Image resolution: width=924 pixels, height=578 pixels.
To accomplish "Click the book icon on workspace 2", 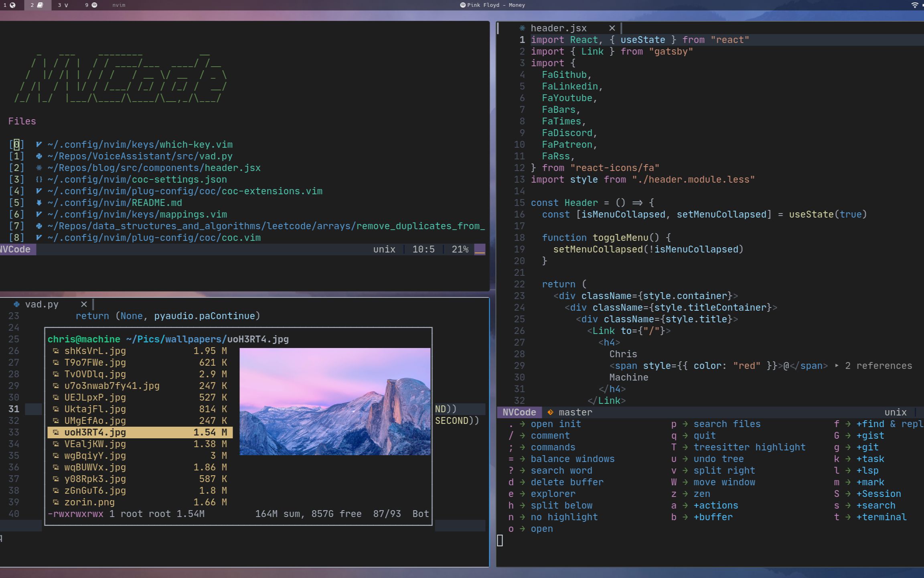I will click(40, 5).
